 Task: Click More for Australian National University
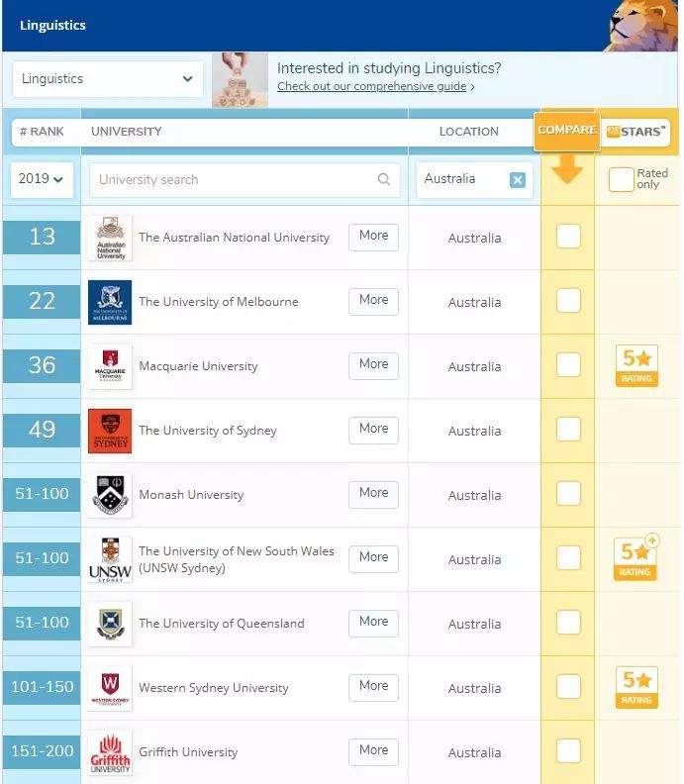point(373,237)
